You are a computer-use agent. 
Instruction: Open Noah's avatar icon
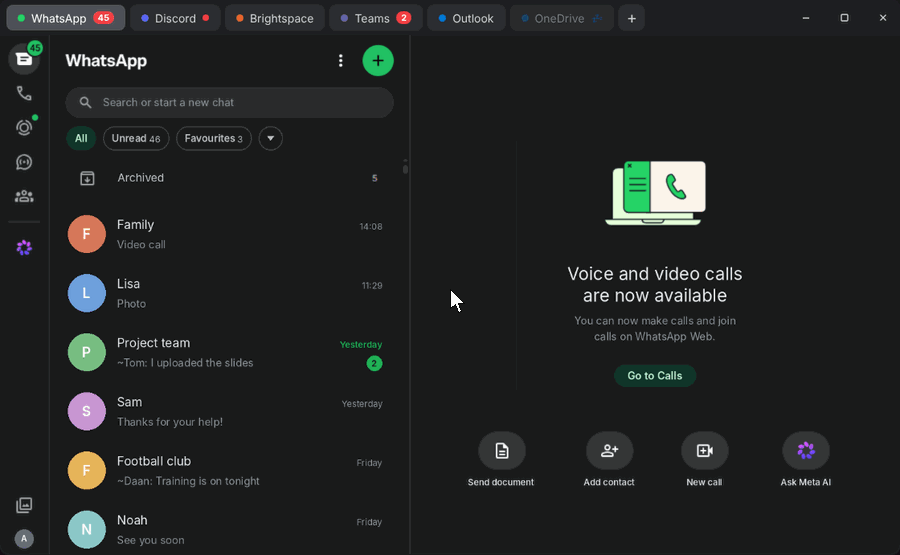coord(87,530)
